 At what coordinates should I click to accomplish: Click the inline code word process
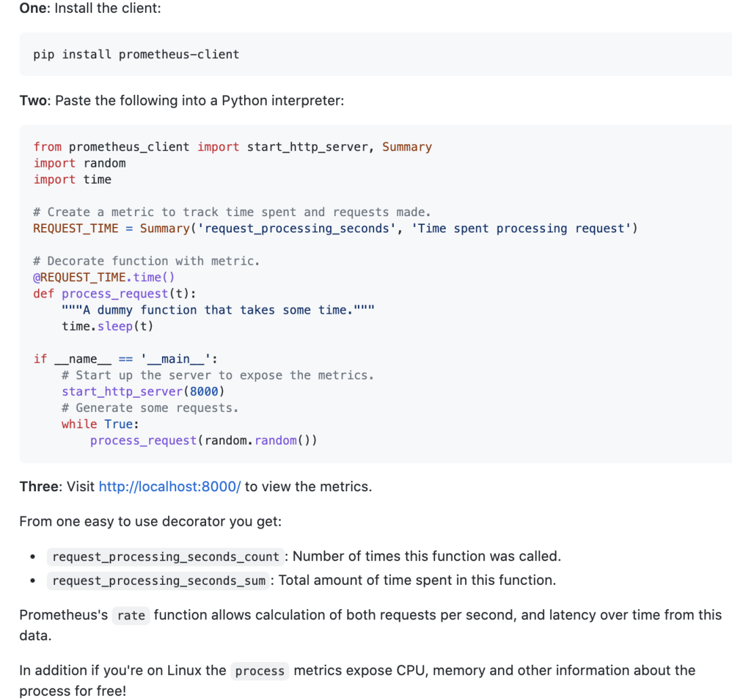point(260,671)
